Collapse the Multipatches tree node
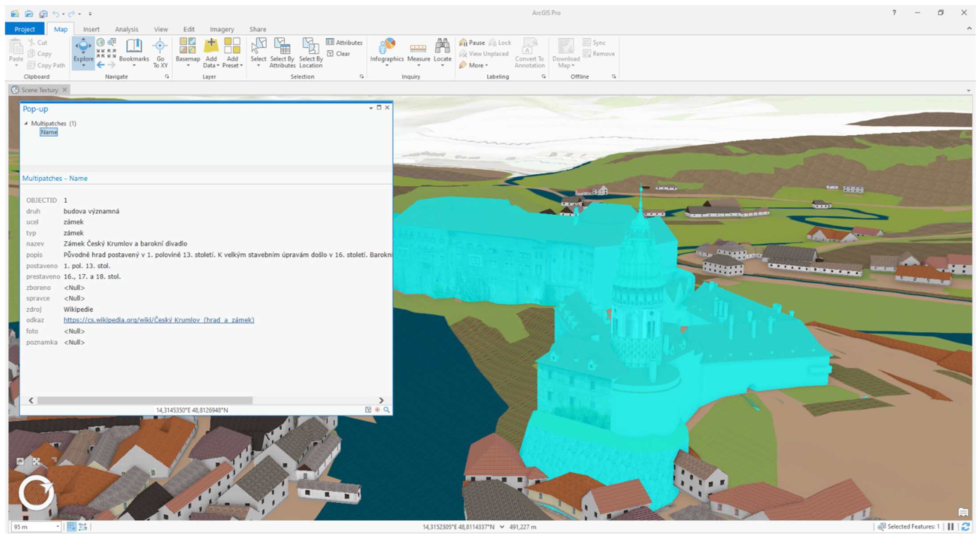The width and height of the screenshot is (980, 538). [x=26, y=123]
